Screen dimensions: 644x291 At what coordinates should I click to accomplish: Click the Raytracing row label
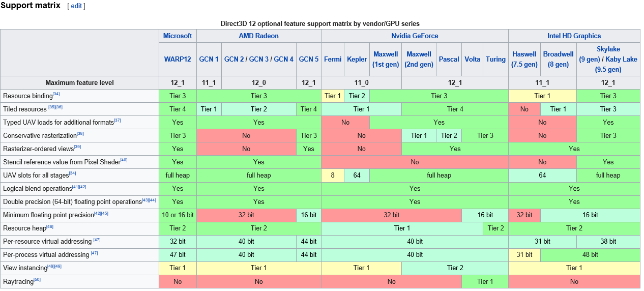coord(18,281)
